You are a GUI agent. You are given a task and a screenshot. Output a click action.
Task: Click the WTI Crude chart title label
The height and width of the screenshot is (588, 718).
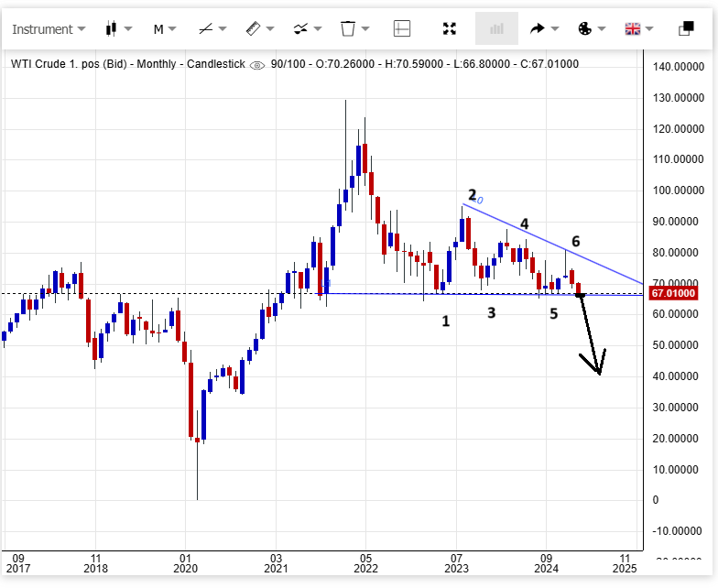pyautogui.click(x=128, y=64)
